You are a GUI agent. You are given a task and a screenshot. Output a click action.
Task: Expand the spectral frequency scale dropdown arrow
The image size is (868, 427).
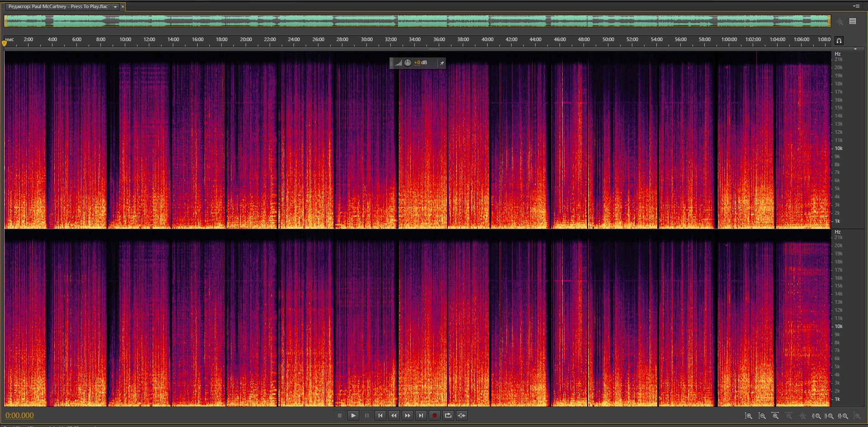[x=855, y=49]
